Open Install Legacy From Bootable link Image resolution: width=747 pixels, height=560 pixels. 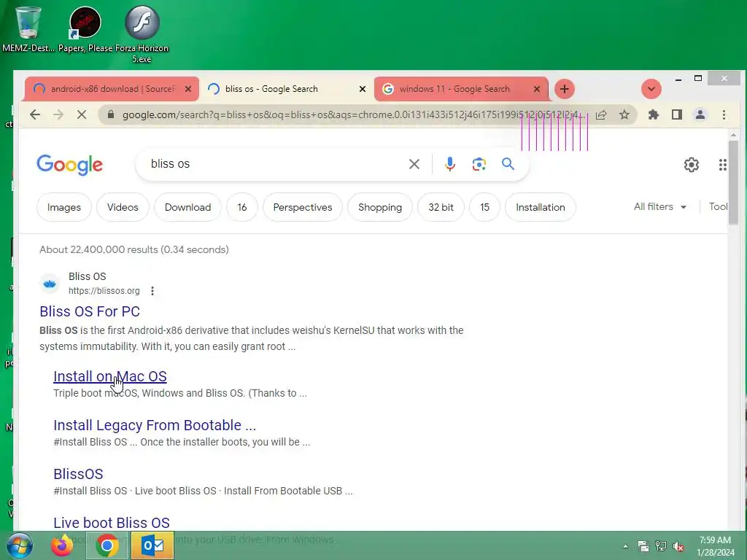[155, 425]
